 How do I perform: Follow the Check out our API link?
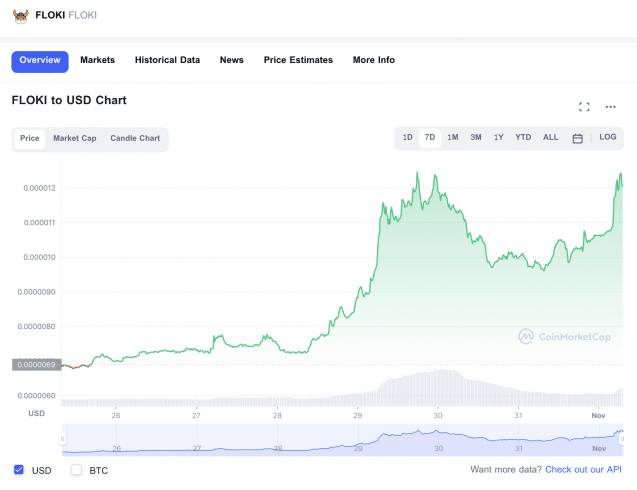(583, 470)
